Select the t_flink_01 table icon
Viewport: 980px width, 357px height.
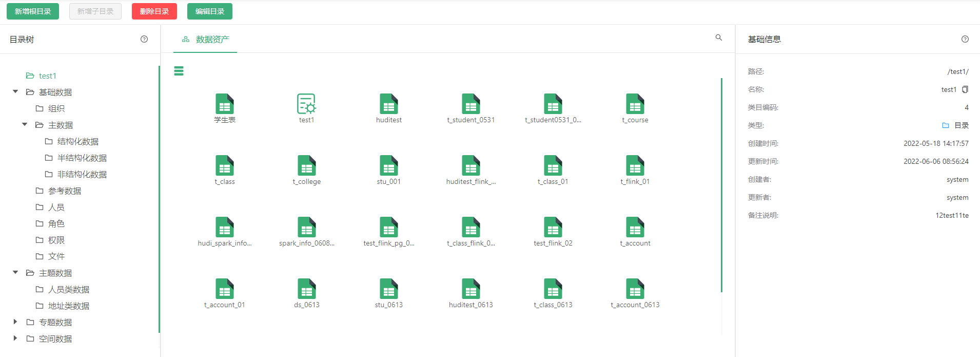[x=635, y=165]
